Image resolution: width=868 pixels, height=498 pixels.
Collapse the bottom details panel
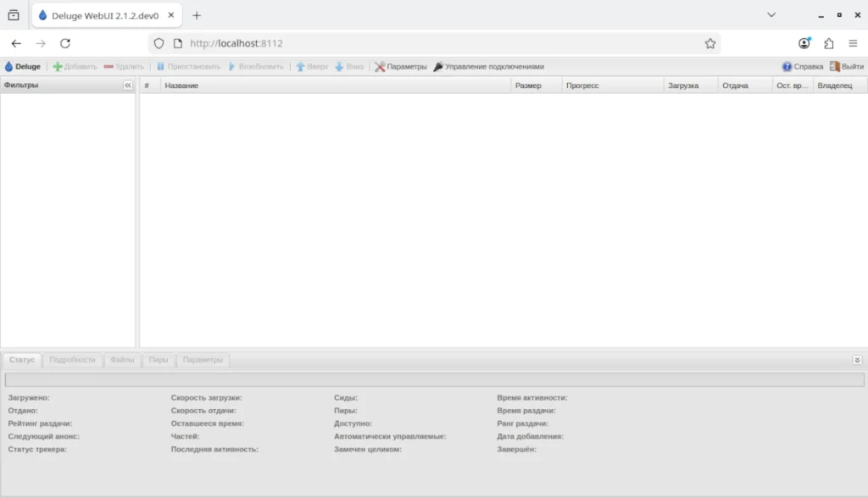(857, 360)
